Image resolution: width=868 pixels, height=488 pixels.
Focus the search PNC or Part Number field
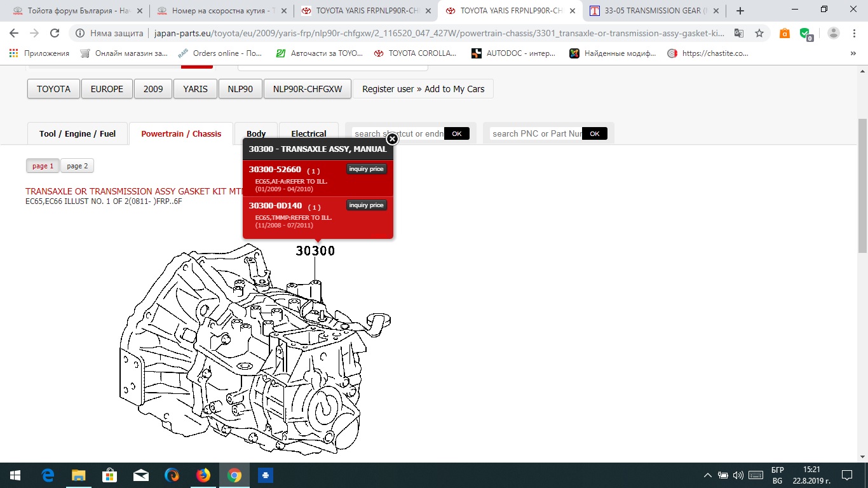pyautogui.click(x=537, y=133)
